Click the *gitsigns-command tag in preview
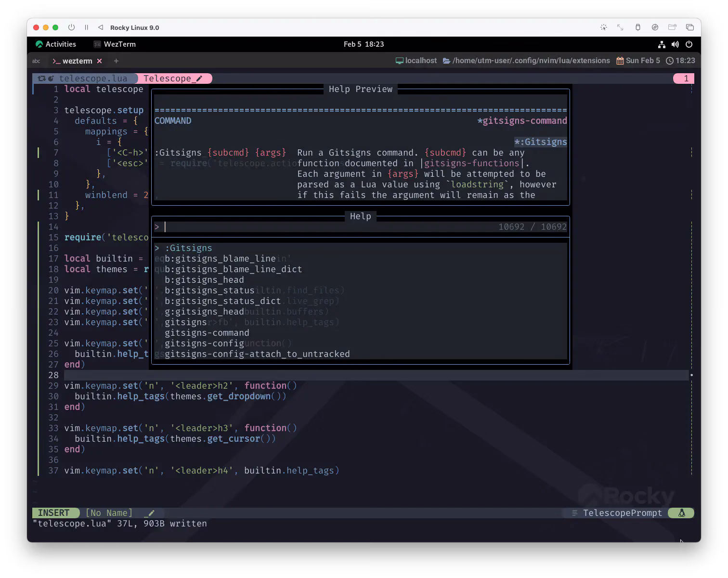 522,121
